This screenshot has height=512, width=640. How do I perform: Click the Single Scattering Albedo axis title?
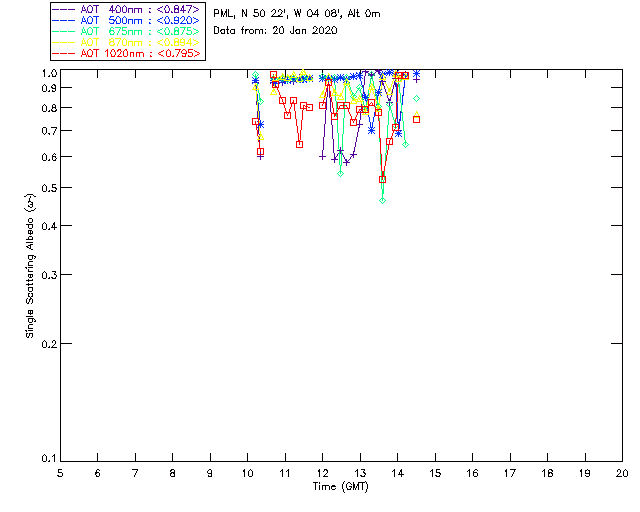pyautogui.click(x=31, y=266)
